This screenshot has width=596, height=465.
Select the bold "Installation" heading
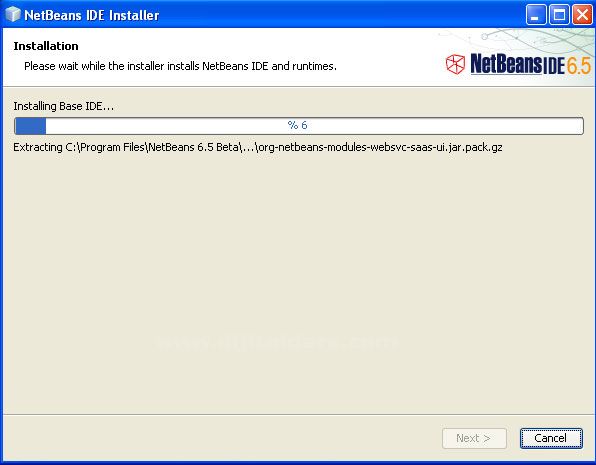tap(46, 46)
